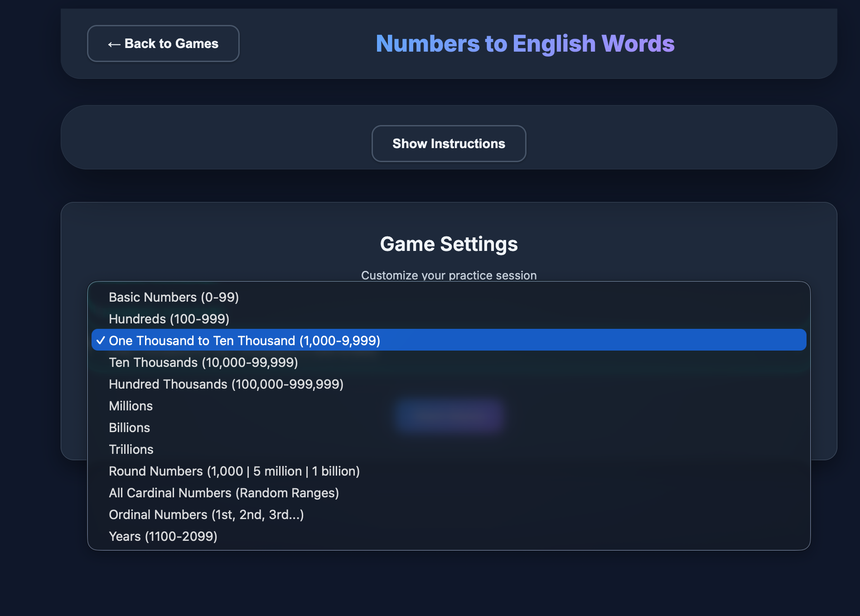Click the checkmark beside the selected range option
Image resolution: width=860 pixels, height=616 pixels.
[101, 341]
